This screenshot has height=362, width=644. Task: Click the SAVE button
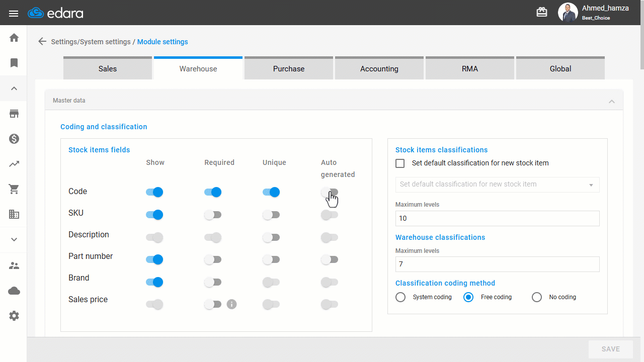(610, 349)
